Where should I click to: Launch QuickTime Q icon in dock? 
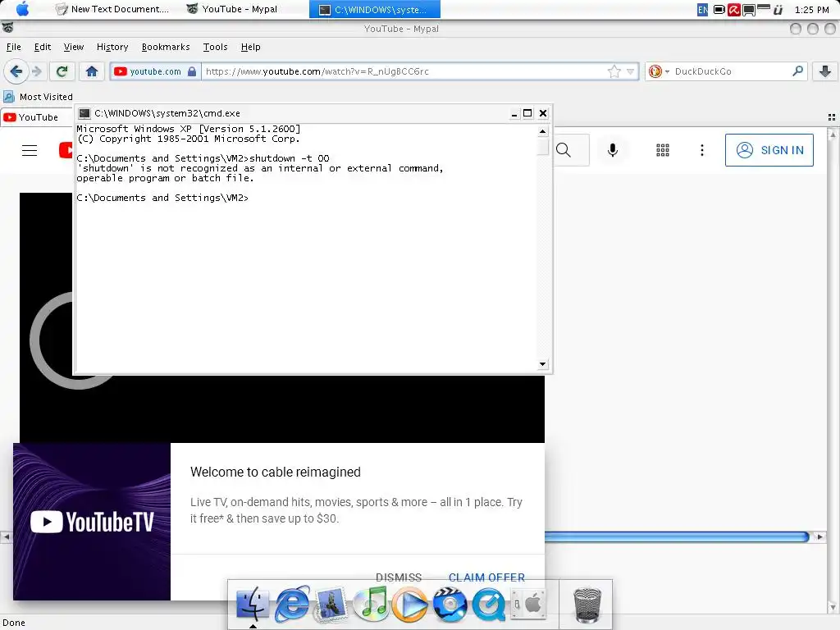click(489, 604)
